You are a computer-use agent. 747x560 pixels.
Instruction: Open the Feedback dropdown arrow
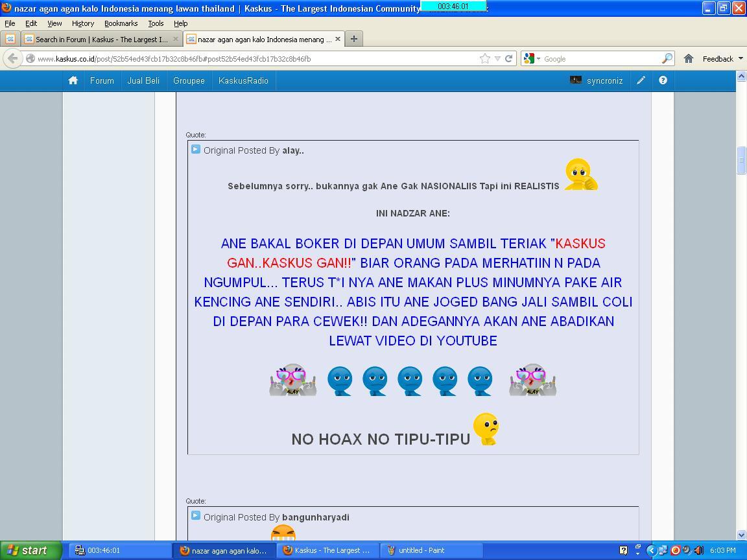click(x=741, y=58)
